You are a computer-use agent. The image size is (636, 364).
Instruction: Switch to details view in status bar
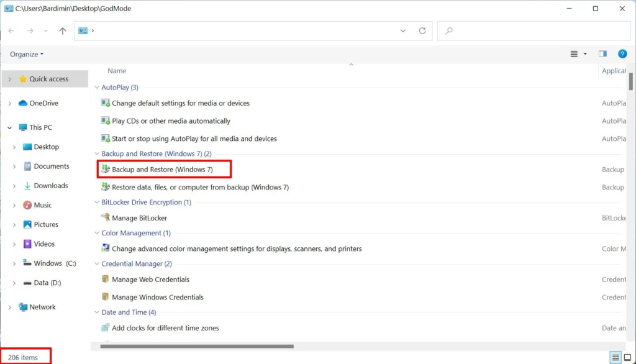pos(616,358)
